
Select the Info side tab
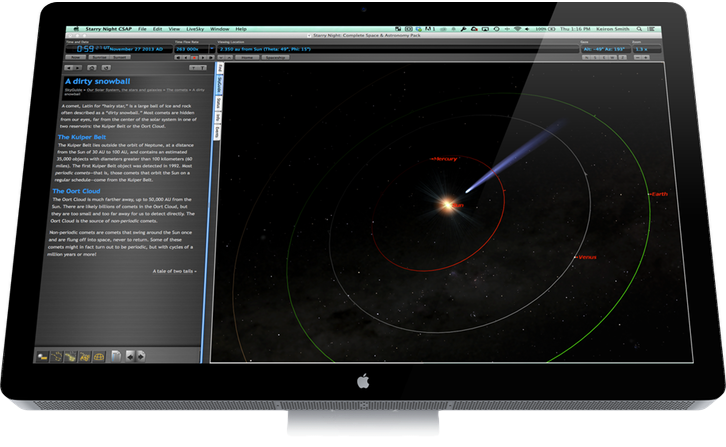[x=218, y=117]
